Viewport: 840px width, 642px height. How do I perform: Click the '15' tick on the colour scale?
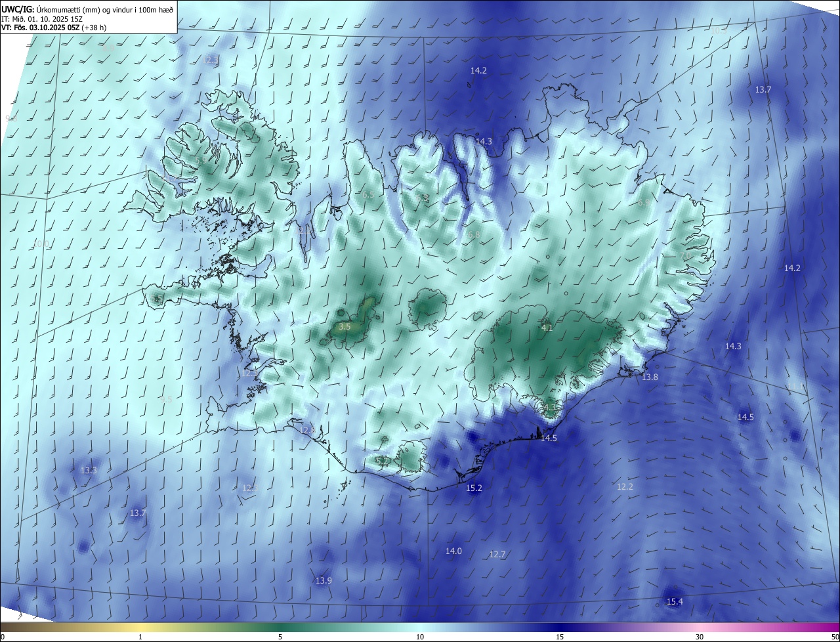(560, 637)
